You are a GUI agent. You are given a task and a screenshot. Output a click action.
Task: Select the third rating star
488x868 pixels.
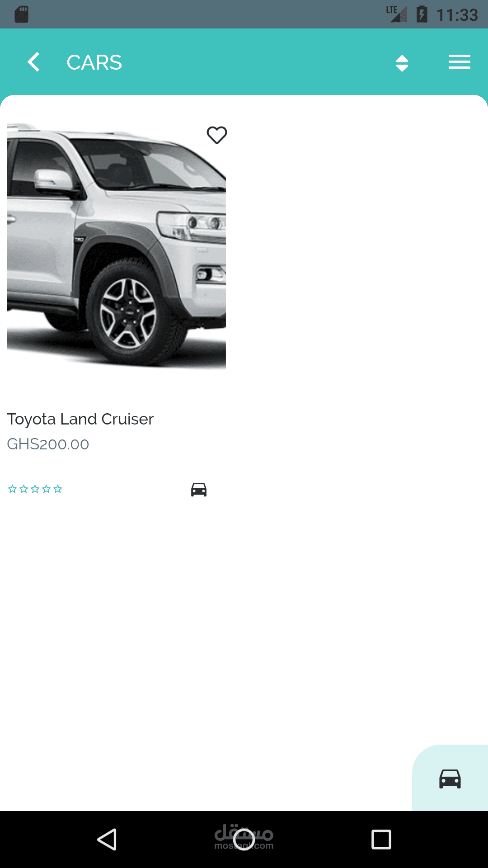(35, 489)
